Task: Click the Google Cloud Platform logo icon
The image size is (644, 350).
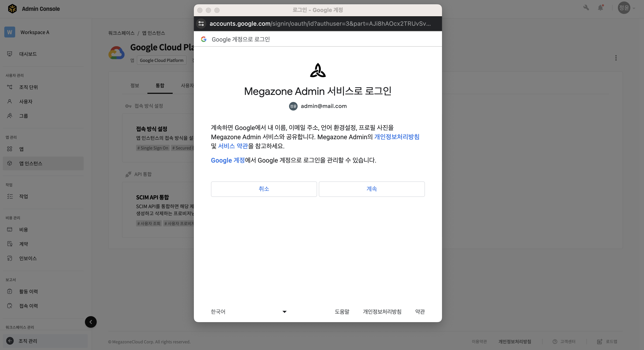Action: pyautogui.click(x=117, y=53)
